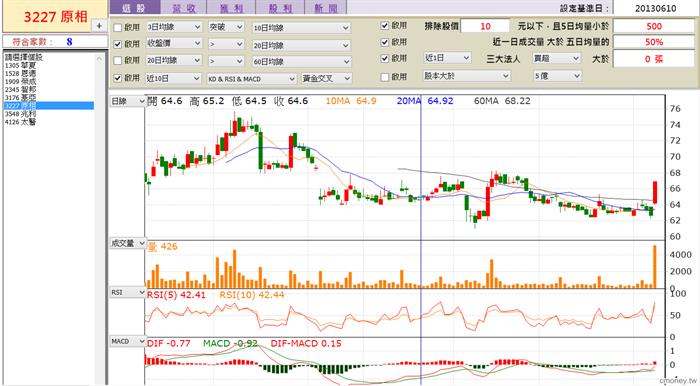Click the stock list scroll-up arrow
The height and width of the screenshot is (386, 700).
click(100, 58)
